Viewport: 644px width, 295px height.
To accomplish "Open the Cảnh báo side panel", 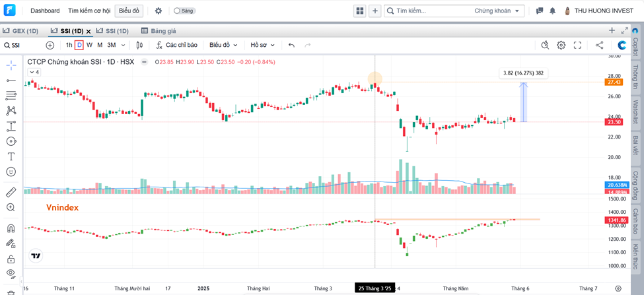I will pyautogui.click(x=635, y=222).
